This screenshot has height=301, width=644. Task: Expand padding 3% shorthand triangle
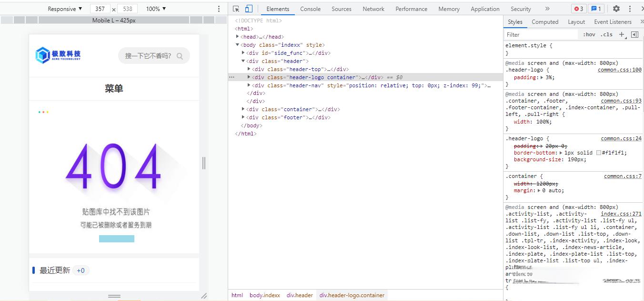coord(542,77)
